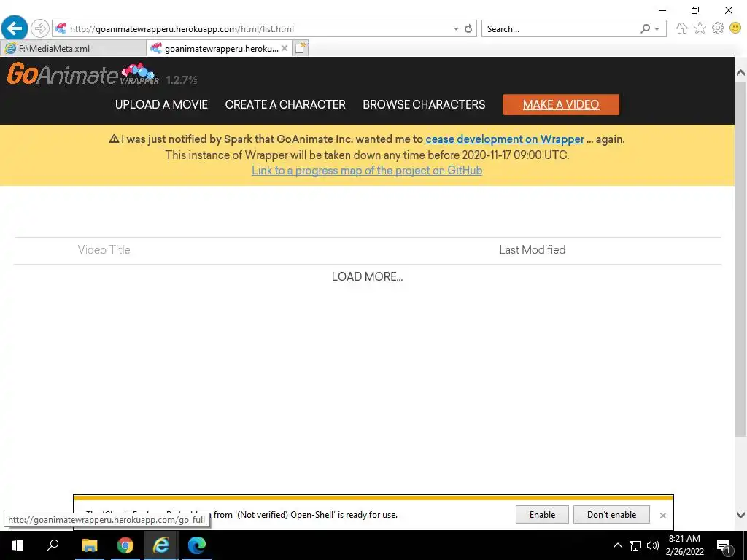Screen dimensions: 747x560
Task: Open Favorites with the star icon
Action: point(700,28)
